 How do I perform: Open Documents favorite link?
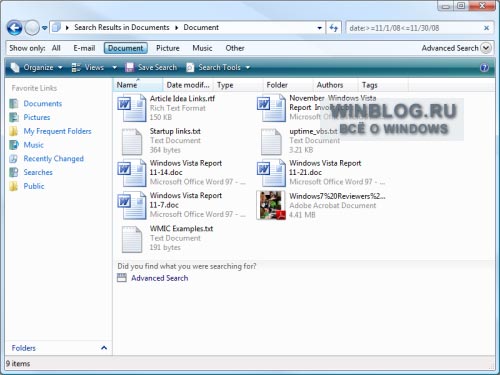click(43, 104)
